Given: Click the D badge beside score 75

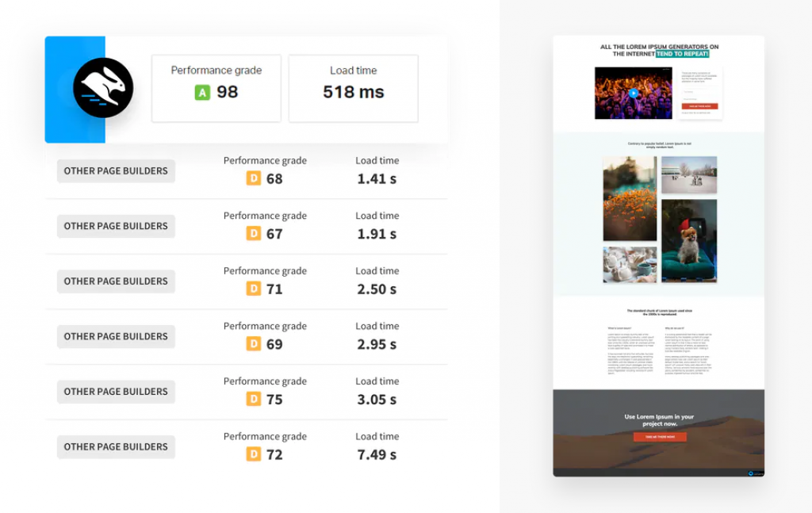Looking at the screenshot, I should [254, 399].
